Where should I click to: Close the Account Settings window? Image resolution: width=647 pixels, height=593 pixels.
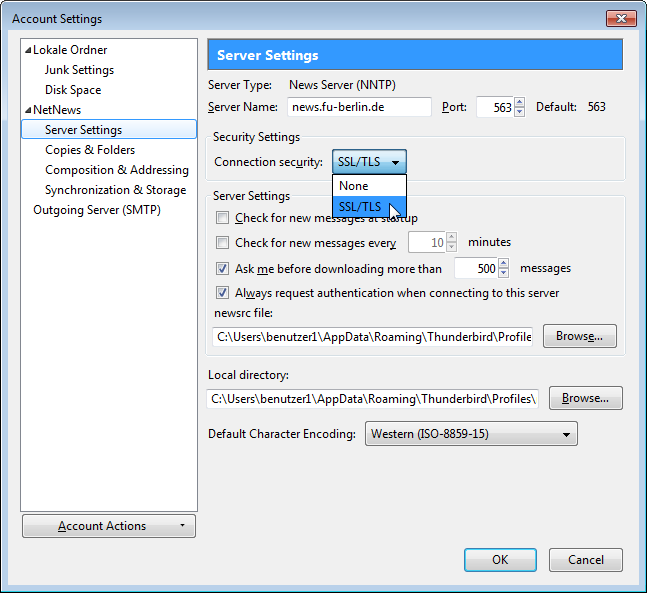tap(621, 19)
